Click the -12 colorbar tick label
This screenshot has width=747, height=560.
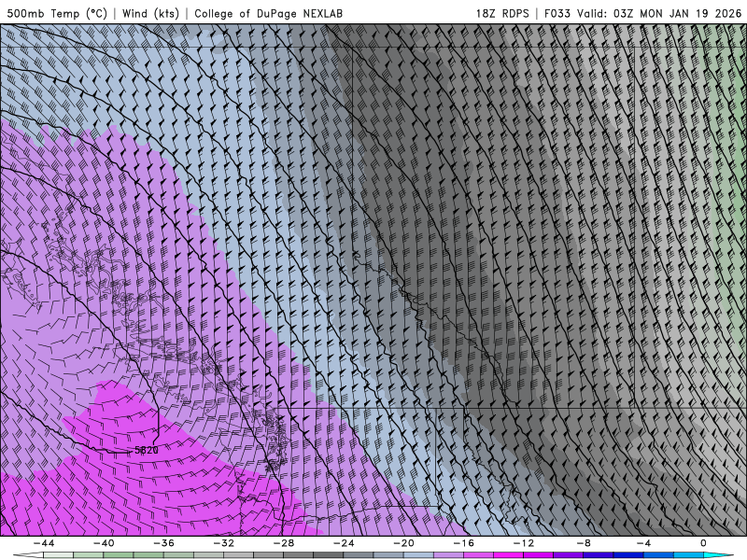click(x=524, y=543)
